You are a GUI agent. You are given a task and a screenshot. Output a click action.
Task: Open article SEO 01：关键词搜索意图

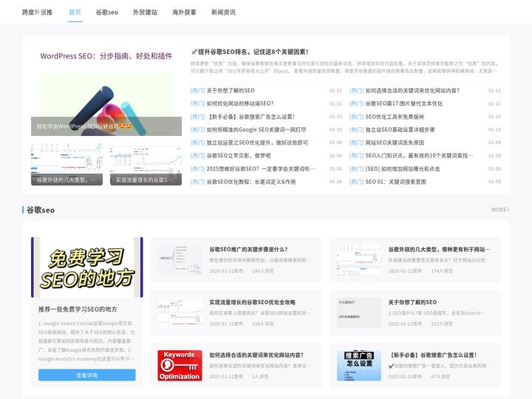[x=395, y=182]
